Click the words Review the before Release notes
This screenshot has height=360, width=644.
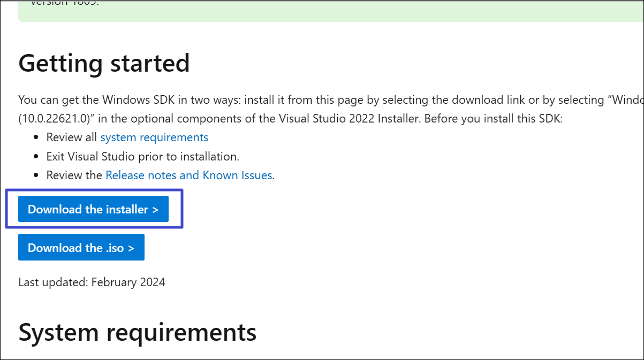74,175
